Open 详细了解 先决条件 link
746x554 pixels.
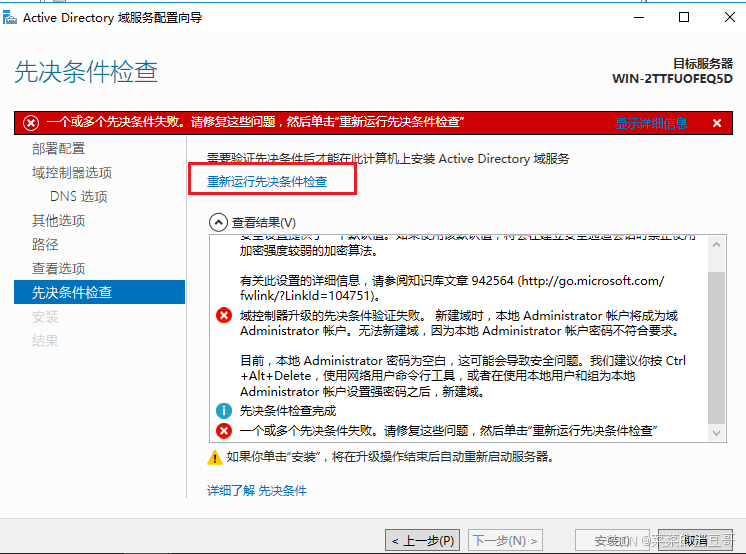(x=257, y=491)
